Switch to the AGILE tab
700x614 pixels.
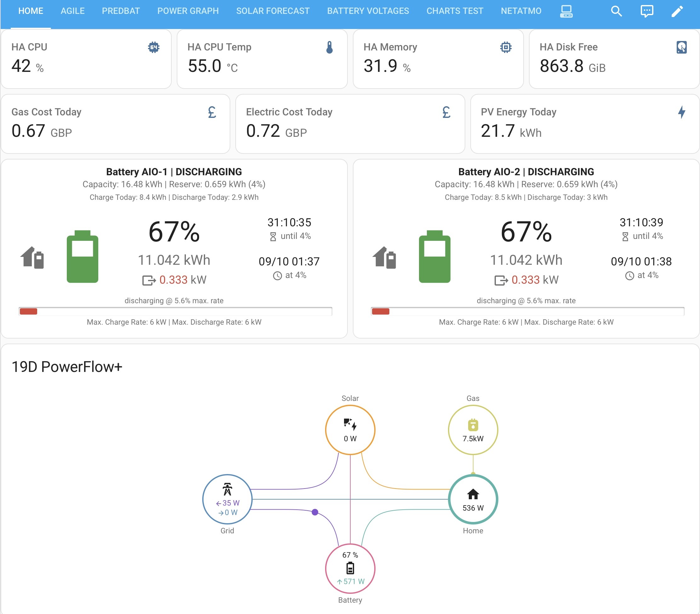(x=72, y=11)
